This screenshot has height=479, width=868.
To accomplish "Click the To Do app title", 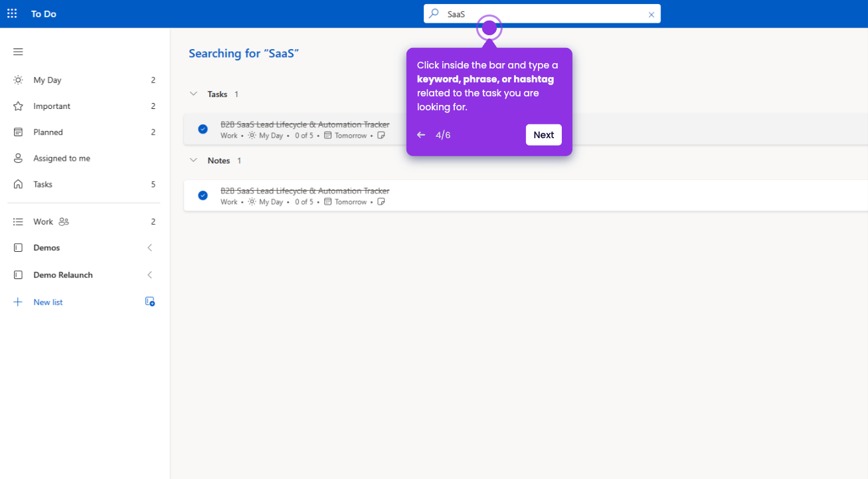I will click(x=44, y=14).
